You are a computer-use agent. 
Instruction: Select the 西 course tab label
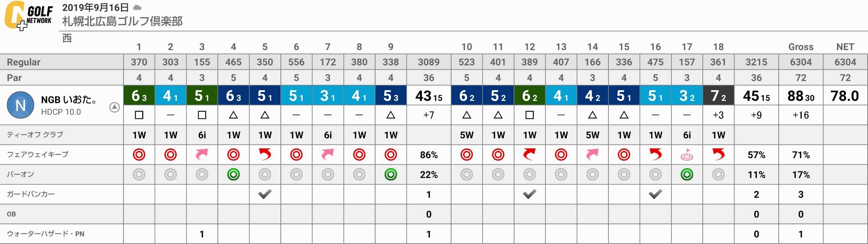[x=67, y=38]
